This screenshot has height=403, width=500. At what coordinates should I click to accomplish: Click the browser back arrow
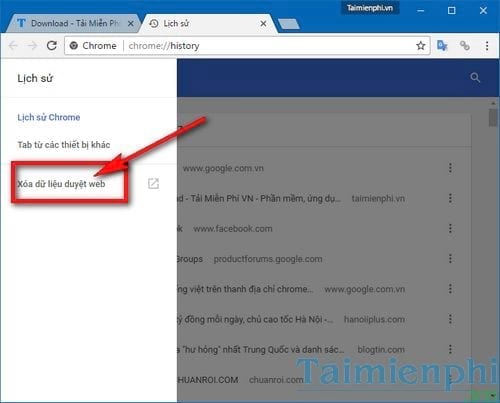13,45
